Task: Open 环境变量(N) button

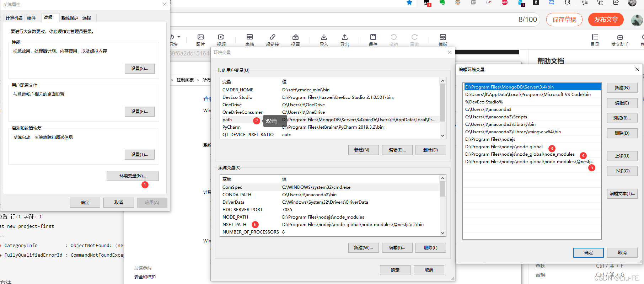Action: pyautogui.click(x=133, y=176)
